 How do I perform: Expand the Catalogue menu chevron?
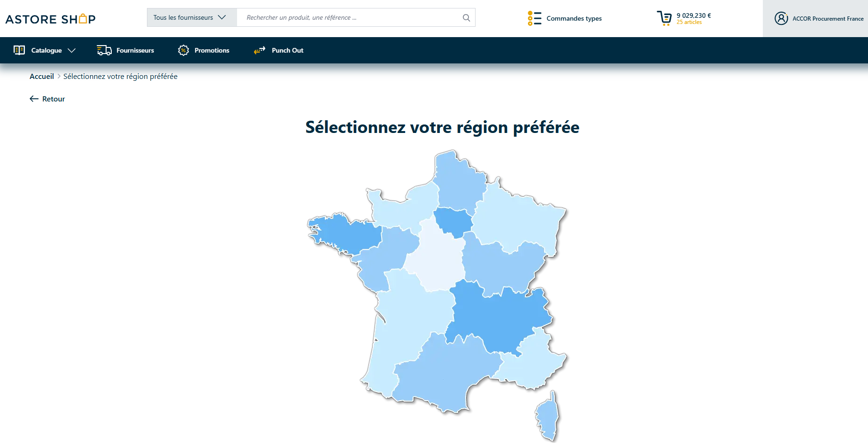[71, 50]
